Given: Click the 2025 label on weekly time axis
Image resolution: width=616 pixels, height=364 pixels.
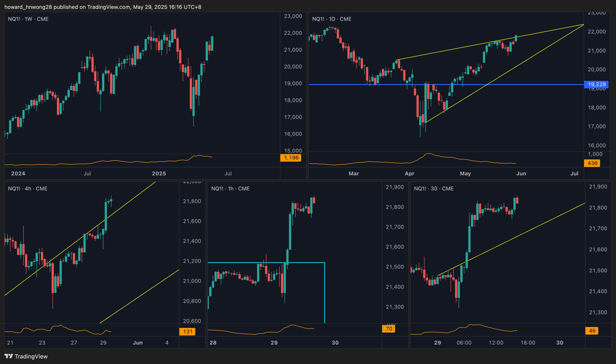Looking at the screenshot, I should pyautogui.click(x=159, y=173).
